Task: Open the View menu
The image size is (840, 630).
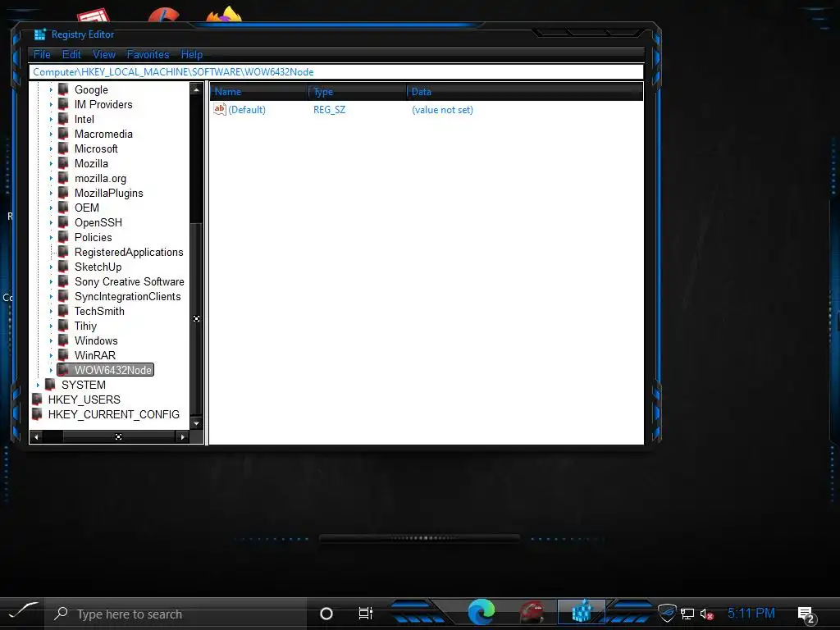Action: [104, 54]
